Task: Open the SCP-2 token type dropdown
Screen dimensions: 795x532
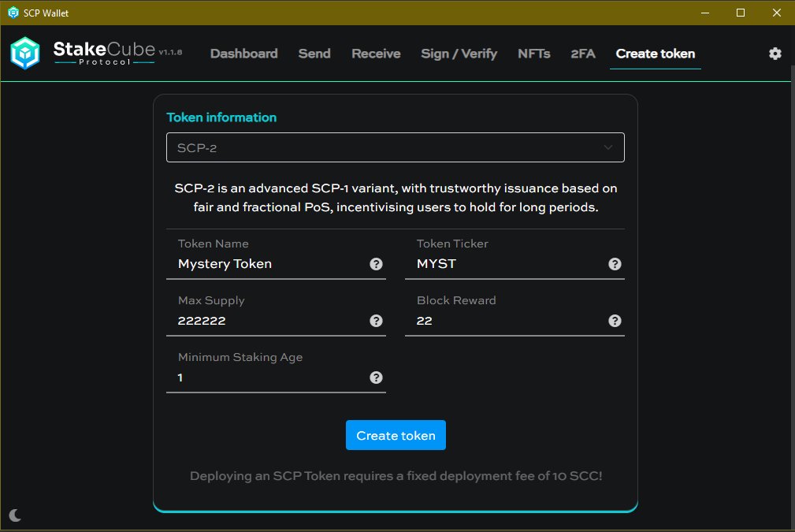Action: 395,147
